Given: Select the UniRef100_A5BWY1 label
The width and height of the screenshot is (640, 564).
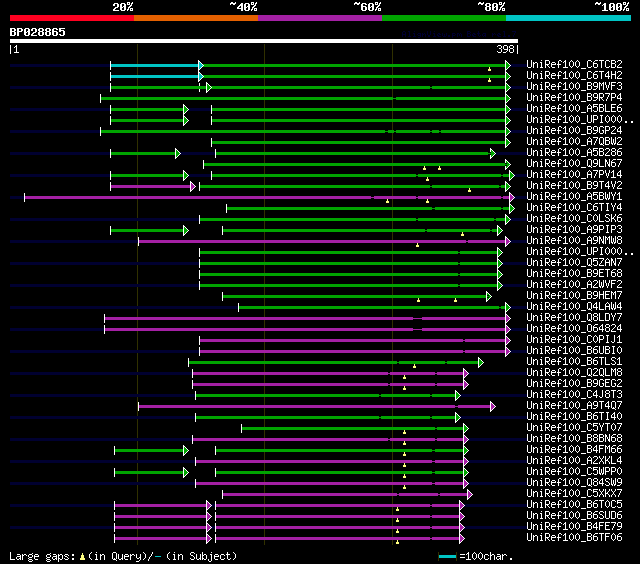Looking at the screenshot, I should [574, 197].
